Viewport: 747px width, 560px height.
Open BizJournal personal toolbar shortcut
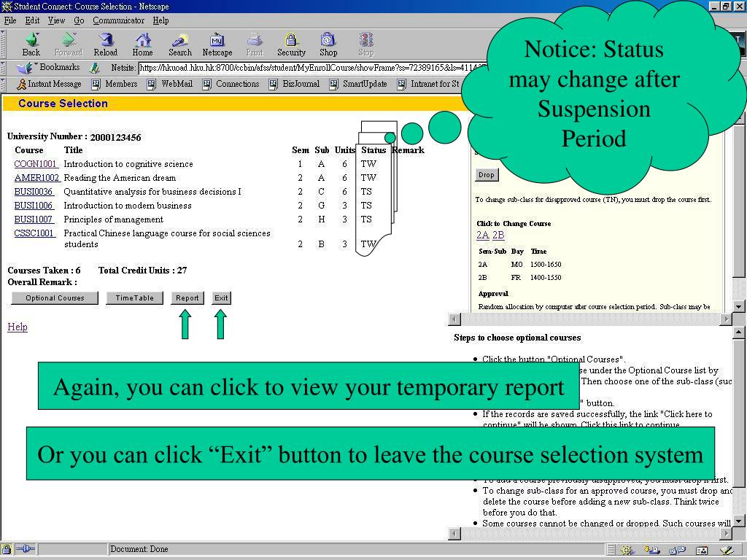click(x=294, y=84)
